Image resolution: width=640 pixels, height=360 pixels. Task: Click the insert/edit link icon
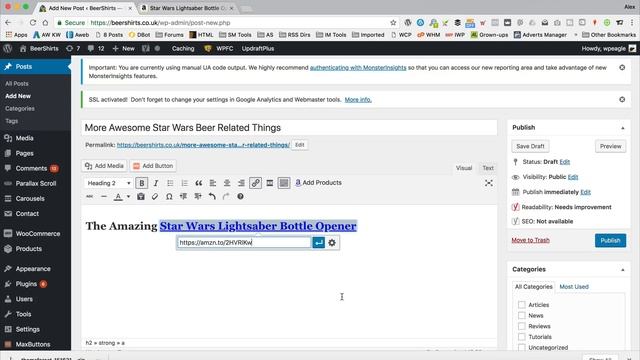[256, 183]
